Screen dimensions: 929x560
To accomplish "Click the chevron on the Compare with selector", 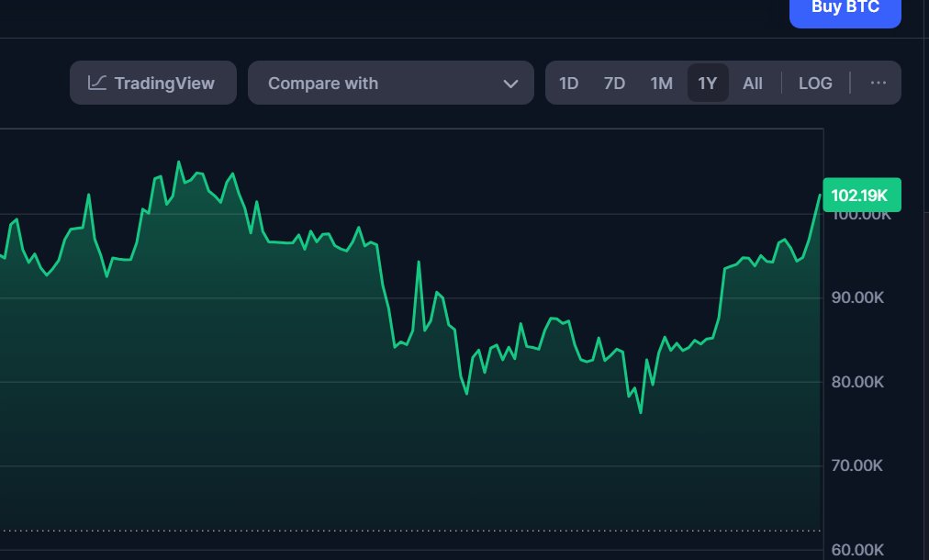I will (510, 83).
